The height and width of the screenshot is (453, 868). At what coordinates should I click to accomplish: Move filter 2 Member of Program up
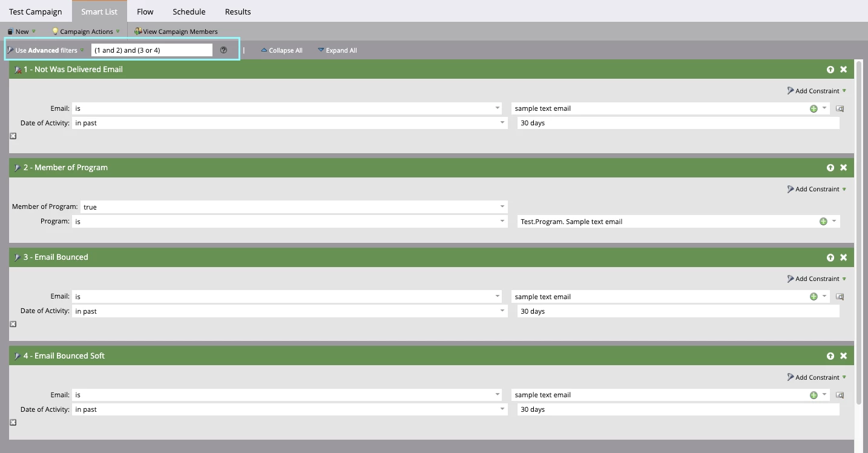830,168
